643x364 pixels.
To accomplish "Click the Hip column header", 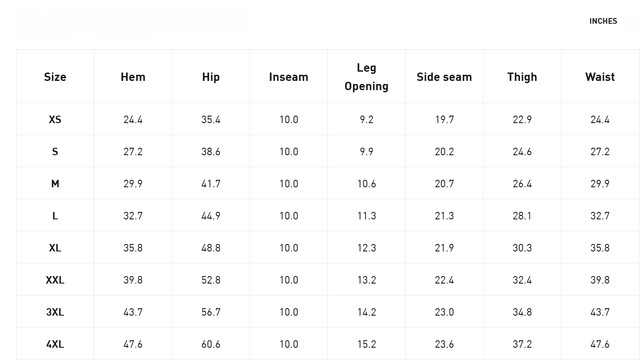I will [x=211, y=77].
